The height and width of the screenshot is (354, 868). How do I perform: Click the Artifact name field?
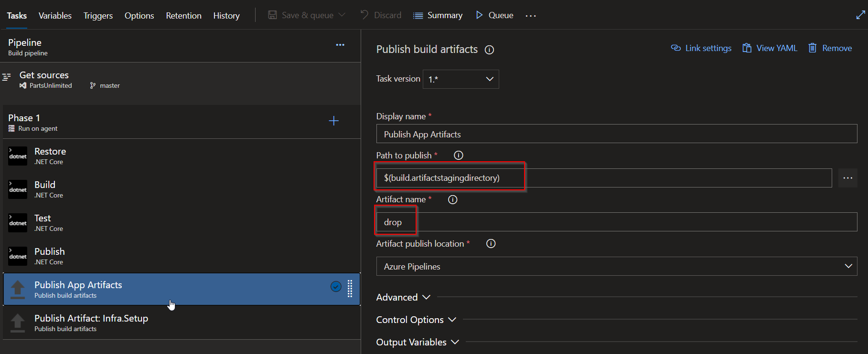click(617, 222)
